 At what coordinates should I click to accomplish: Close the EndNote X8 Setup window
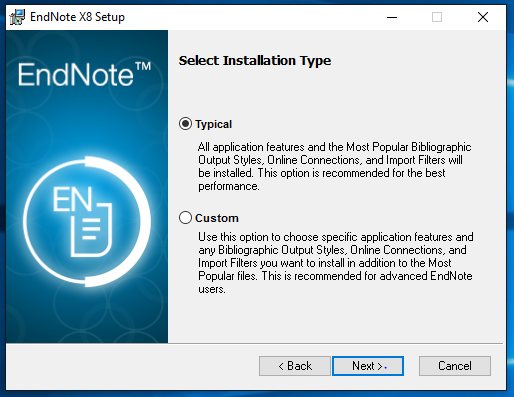tap(483, 17)
